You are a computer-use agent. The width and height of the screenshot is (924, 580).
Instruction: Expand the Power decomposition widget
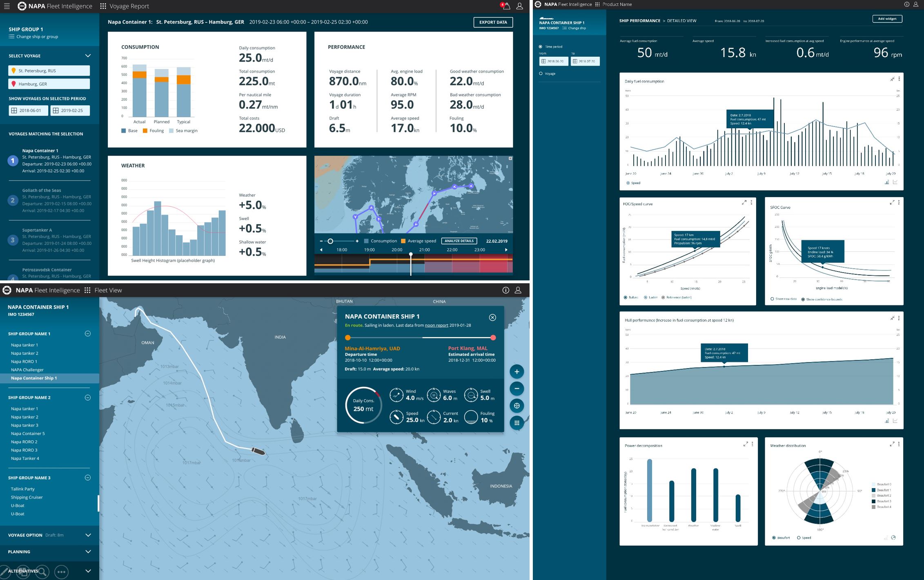coord(746,444)
